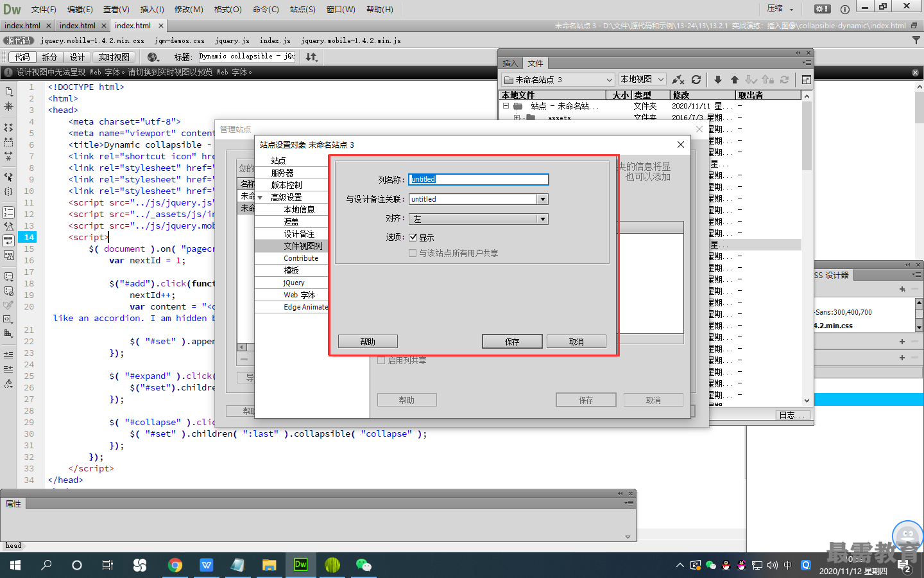The height and width of the screenshot is (578, 924).
Task: Open 压缩 workspace dropdown
Action: coord(780,8)
